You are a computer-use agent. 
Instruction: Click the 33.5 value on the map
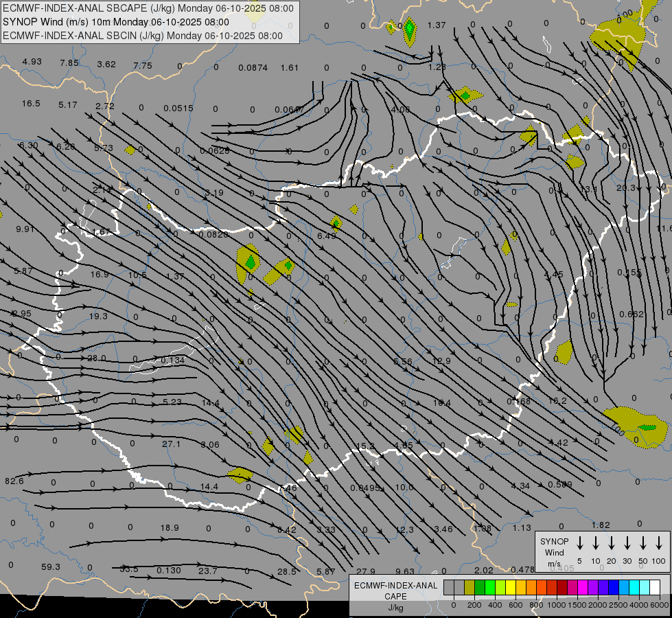click(x=129, y=569)
